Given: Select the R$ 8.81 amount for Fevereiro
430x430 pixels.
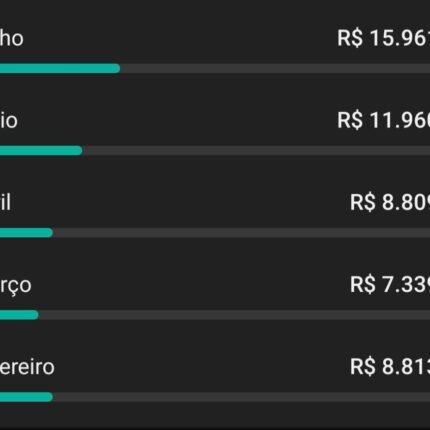Looking at the screenshot, I should point(390,367).
